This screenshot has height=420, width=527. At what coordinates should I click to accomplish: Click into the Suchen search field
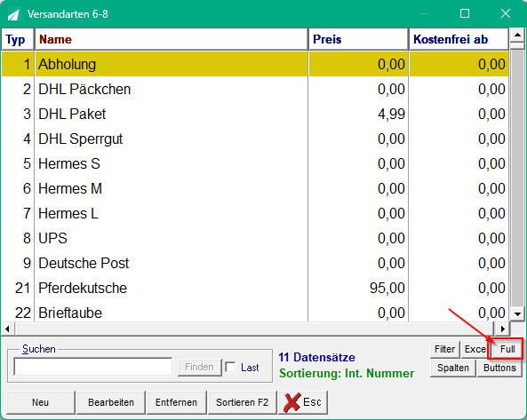click(93, 367)
